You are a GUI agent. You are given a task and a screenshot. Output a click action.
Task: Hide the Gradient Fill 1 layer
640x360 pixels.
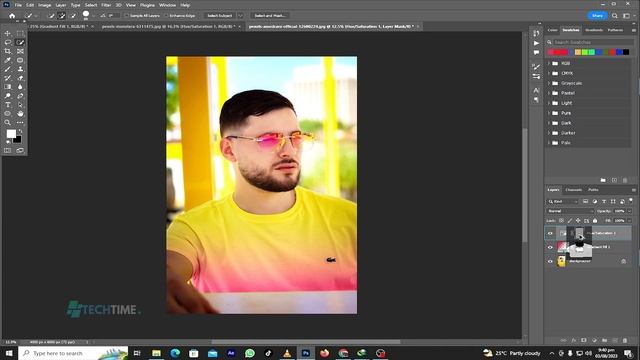tap(550, 247)
